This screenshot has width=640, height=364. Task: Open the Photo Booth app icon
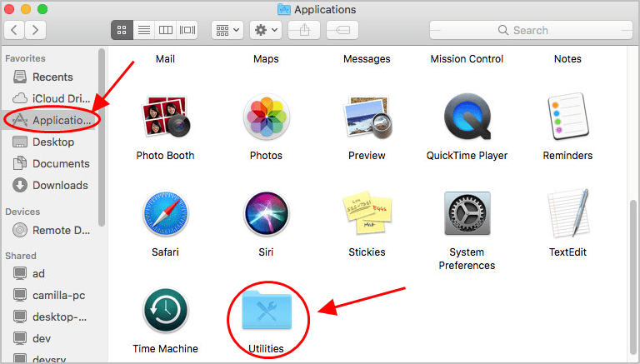coord(165,117)
